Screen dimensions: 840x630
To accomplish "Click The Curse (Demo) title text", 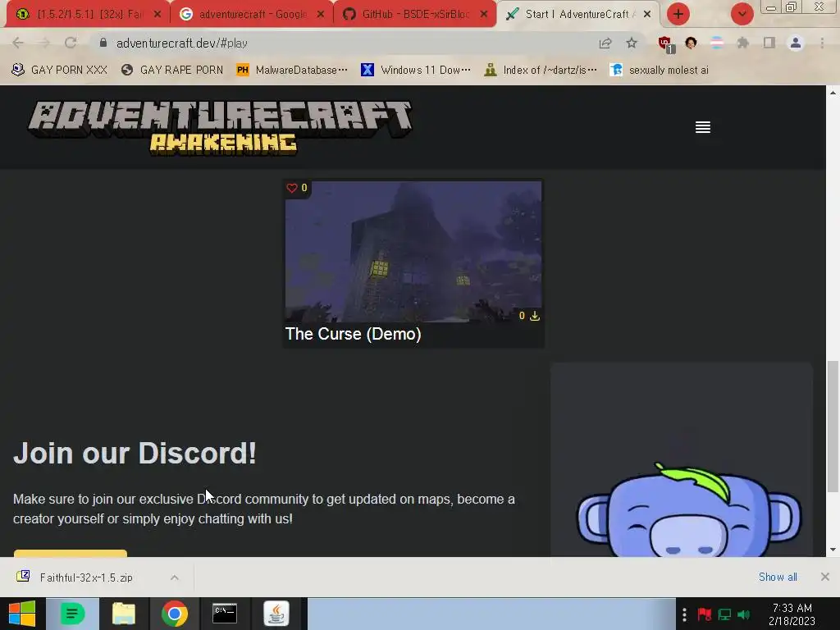I will 353,334.
